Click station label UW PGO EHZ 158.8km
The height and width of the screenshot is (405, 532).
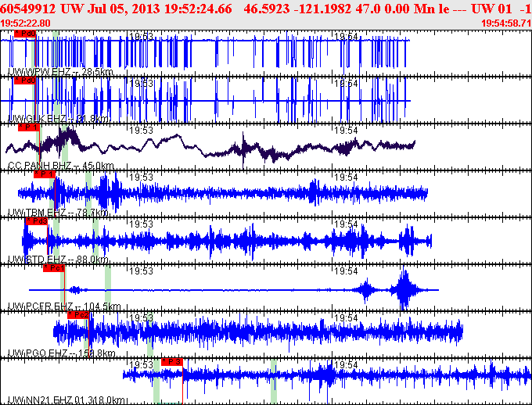click(61, 353)
